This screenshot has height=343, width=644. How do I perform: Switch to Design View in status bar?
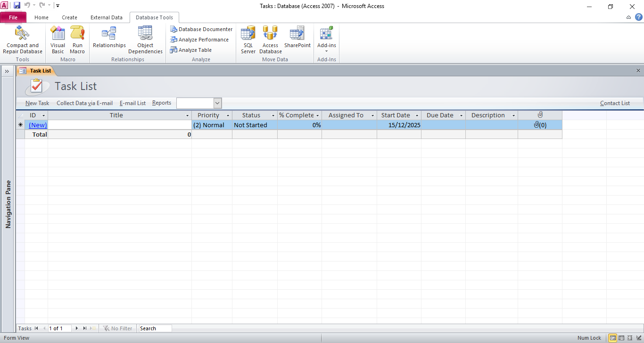coord(638,338)
